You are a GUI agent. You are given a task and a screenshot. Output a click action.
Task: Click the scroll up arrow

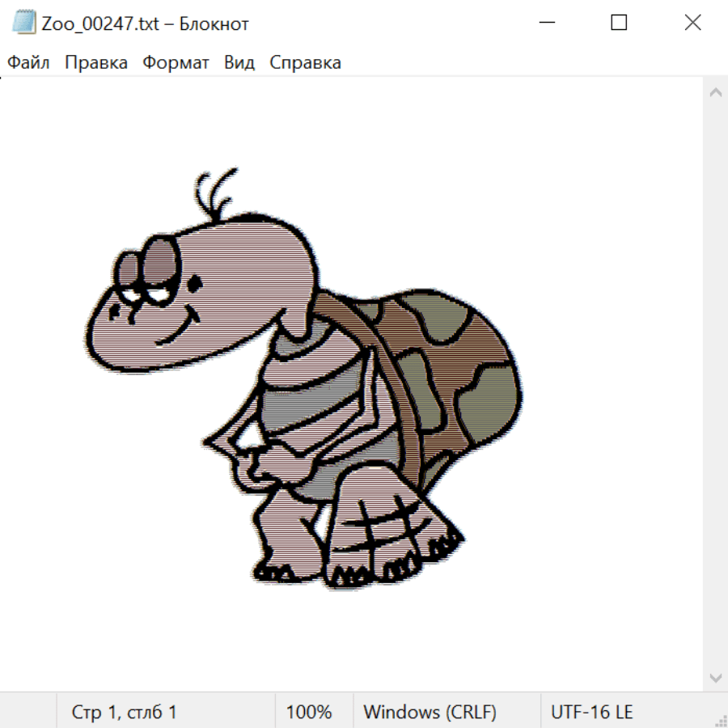pos(715,93)
